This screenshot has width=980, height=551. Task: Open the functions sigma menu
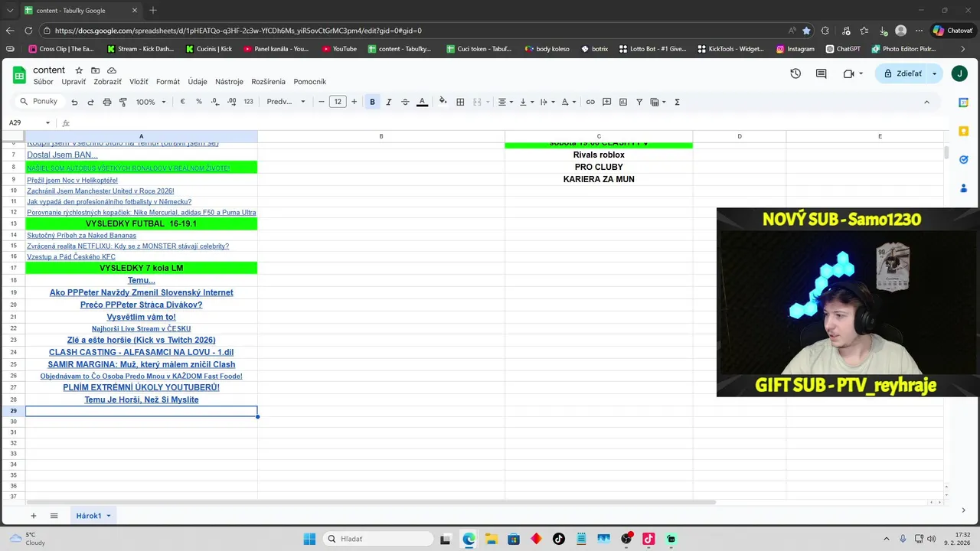[x=677, y=102]
